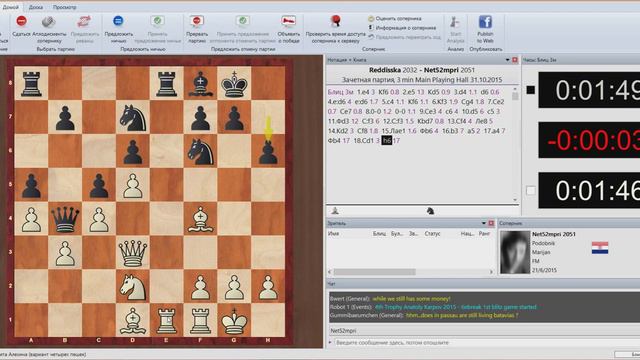640x360 pixels.
Task: Click the opponent's profile photo thumbnail
Action: pos(515,252)
